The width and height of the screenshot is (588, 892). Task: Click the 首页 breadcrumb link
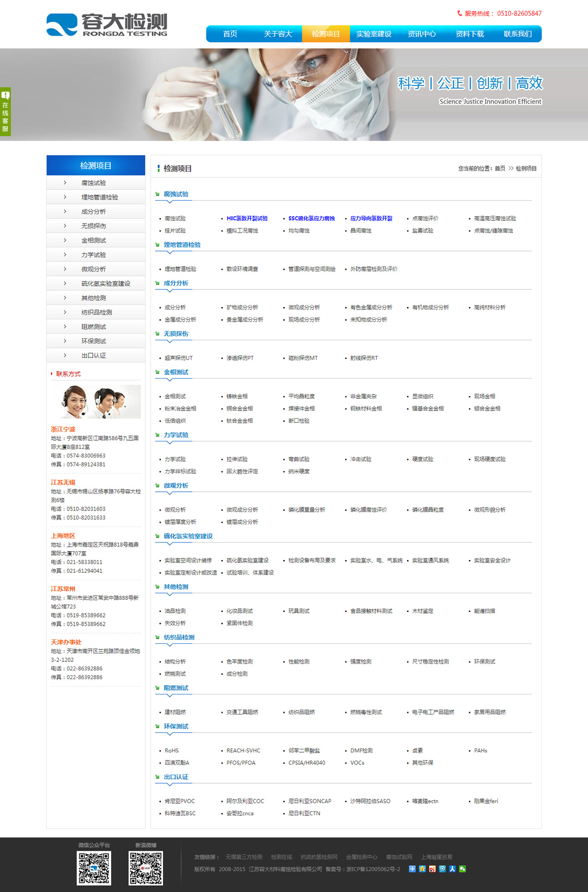point(500,169)
